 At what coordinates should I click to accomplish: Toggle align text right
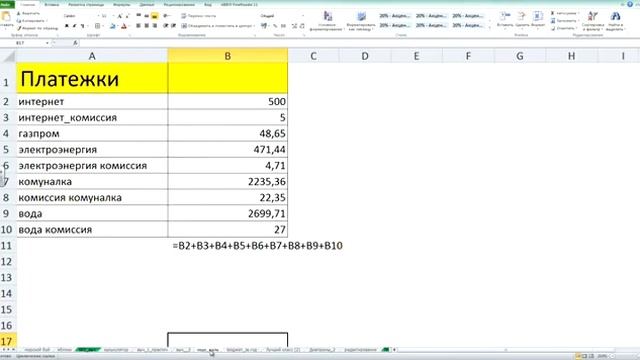coord(154,26)
